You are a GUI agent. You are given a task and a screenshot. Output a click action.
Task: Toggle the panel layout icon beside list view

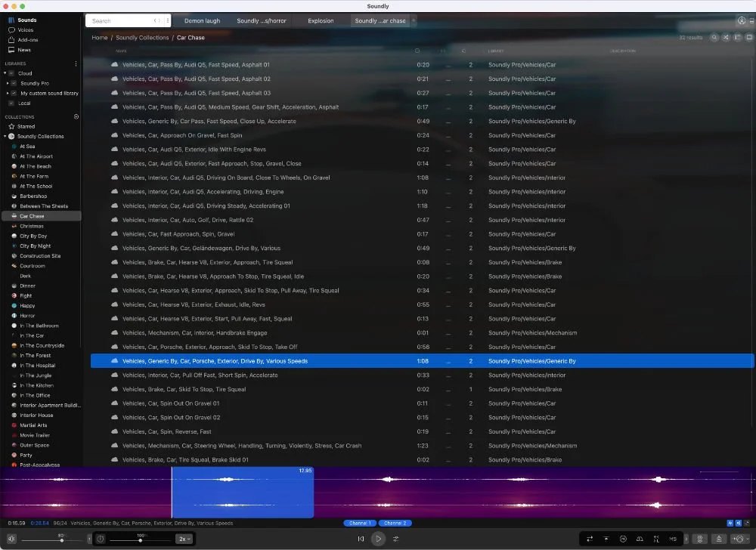pos(748,38)
